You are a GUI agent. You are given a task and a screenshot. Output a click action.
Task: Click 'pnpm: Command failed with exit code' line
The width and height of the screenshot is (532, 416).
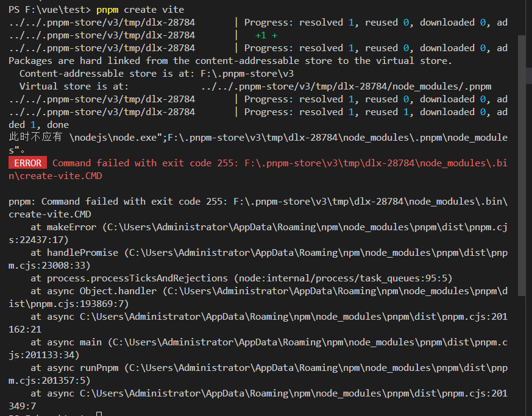[258, 202]
